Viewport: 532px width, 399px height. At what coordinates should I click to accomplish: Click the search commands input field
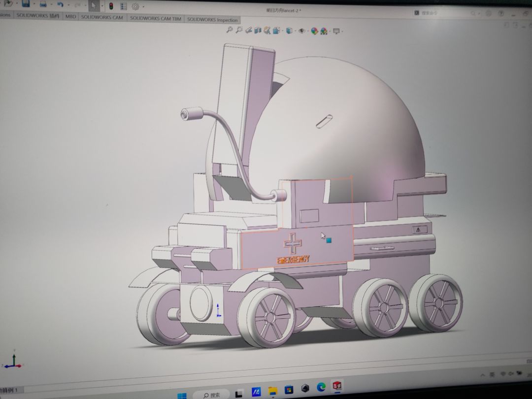click(x=443, y=13)
